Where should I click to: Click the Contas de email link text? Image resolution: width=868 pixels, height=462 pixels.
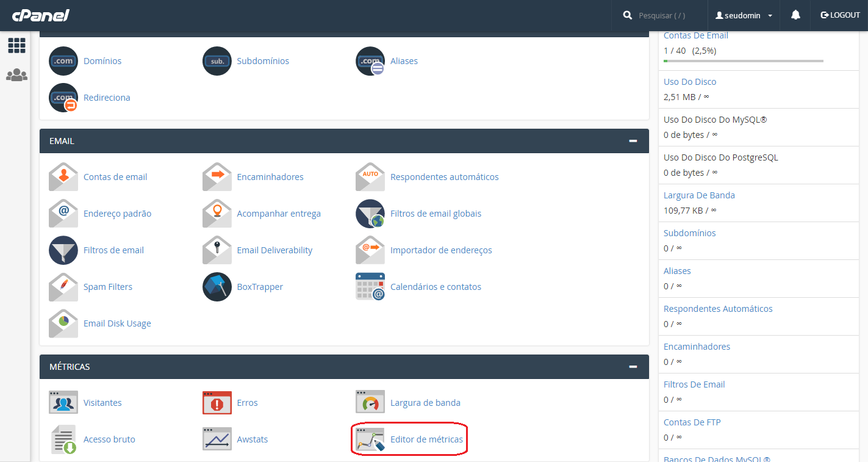pyautogui.click(x=115, y=177)
